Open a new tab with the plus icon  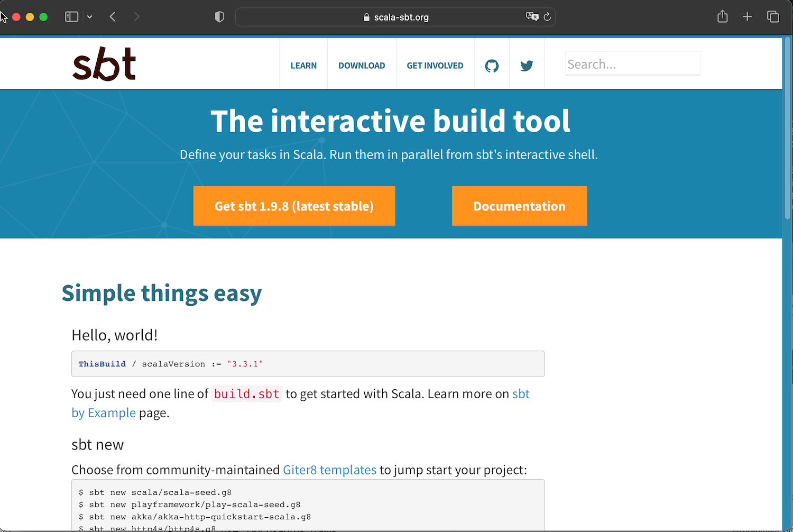[747, 17]
